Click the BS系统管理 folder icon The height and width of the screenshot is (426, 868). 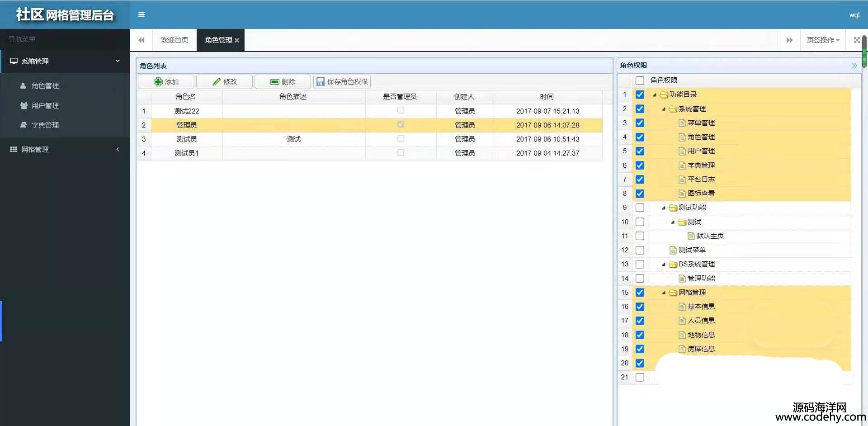673,265
